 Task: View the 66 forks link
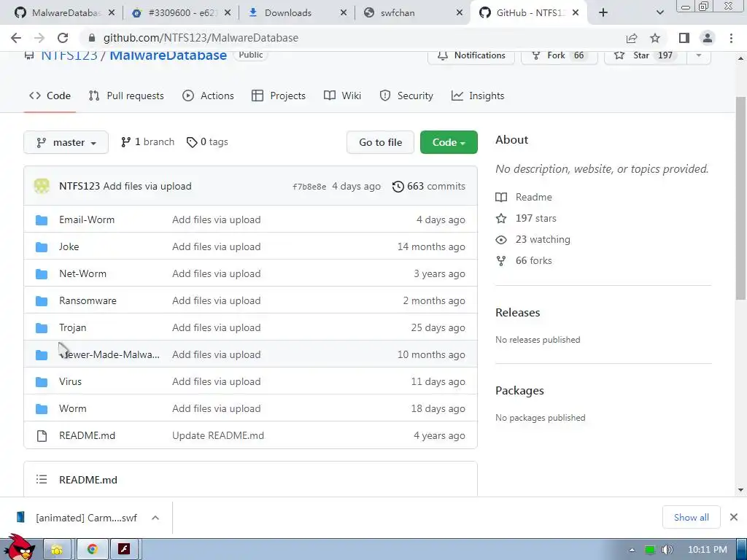point(533,260)
